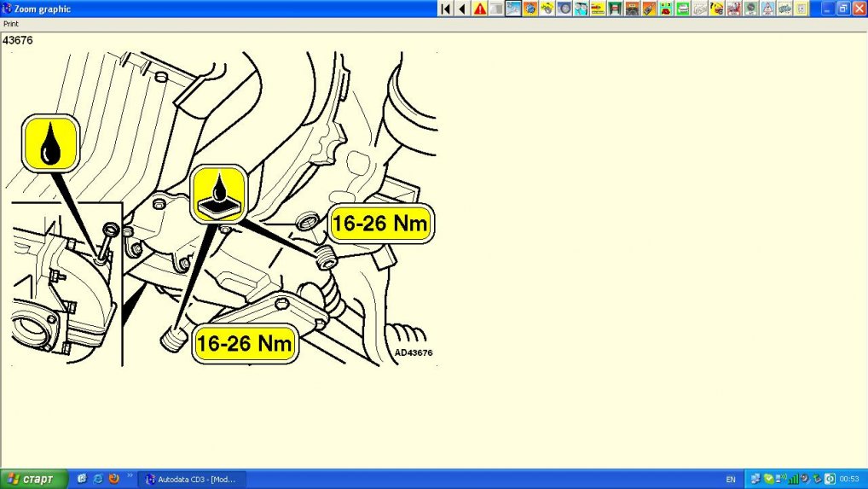Viewport: 868px width, 489px height.
Task: Launch Firefox from quick launch bar
Action: tap(113, 479)
